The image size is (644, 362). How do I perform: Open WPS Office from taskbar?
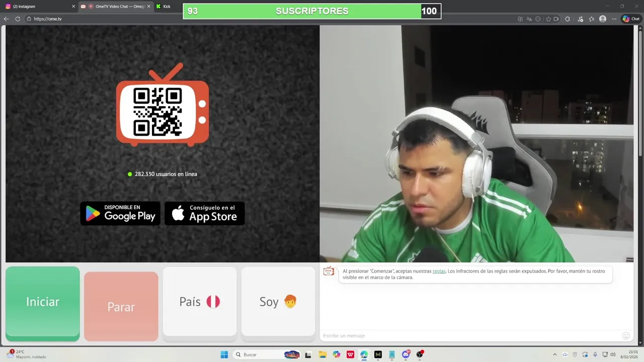(350, 354)
